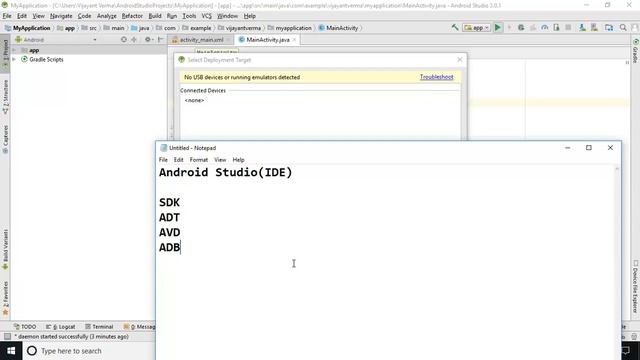Open the Favorites side tool window
Viewport: 640px width, 360px height.
click(5, 299)
